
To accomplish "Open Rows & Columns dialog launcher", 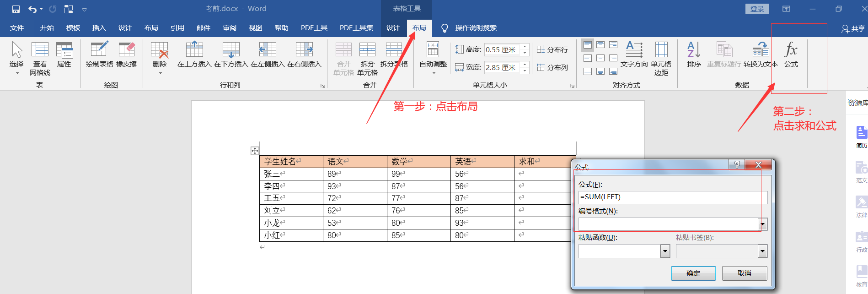I will click(323, 86).
